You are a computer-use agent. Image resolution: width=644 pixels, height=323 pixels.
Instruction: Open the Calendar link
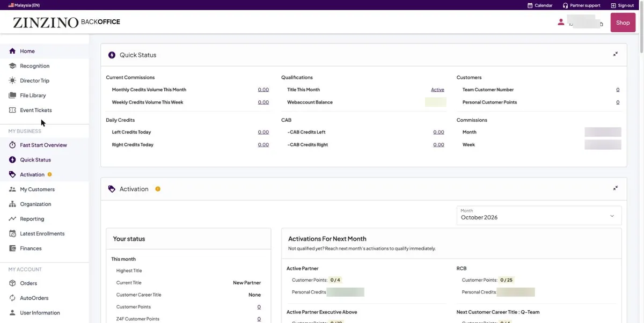[540, 5]
